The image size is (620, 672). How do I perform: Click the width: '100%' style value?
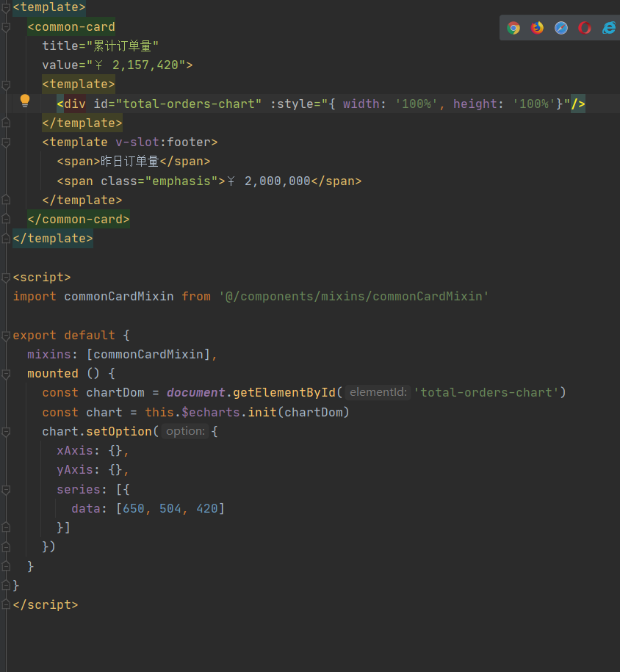(390, 104)
